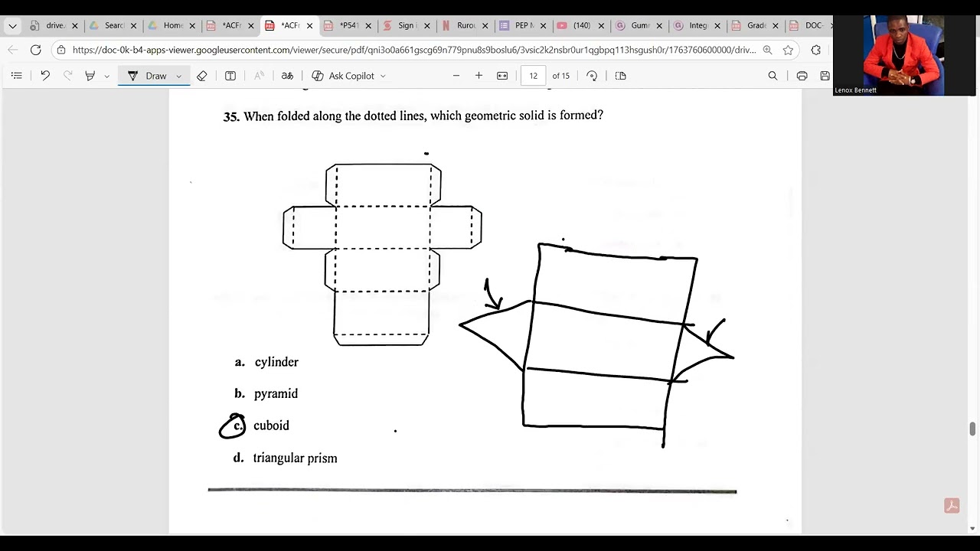Save the PDF document
The image size is (980, 551).
coord(825,76)
